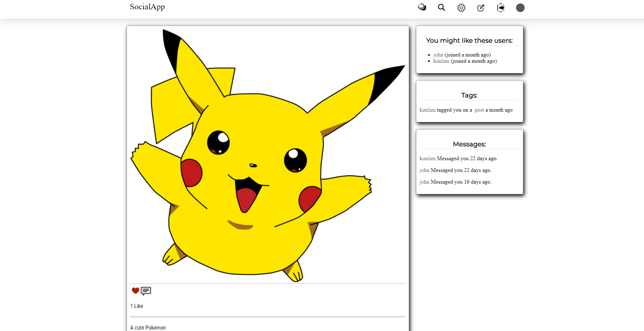Go to SocialApp home logo
644x331 pixels.
[x=147, y=7]
